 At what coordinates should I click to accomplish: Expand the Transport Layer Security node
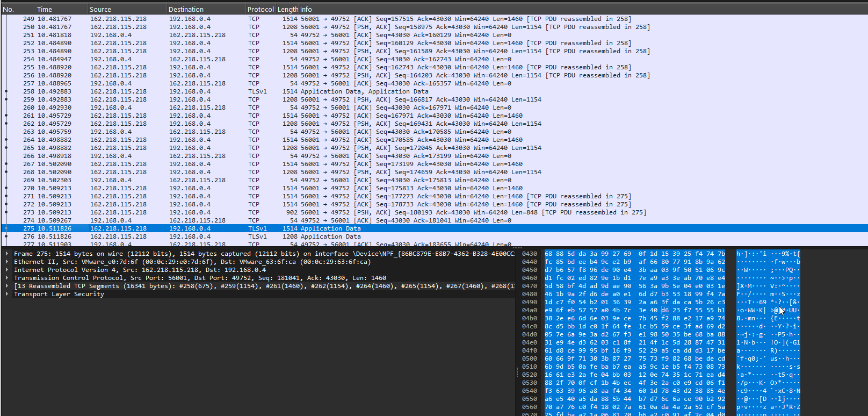[6, 294]
